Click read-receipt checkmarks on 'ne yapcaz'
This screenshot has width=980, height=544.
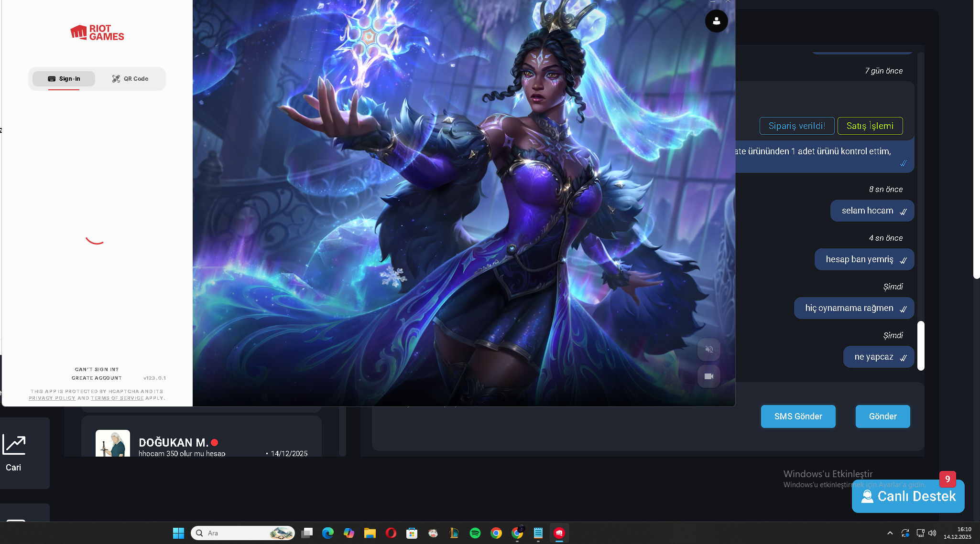point(903,358)
